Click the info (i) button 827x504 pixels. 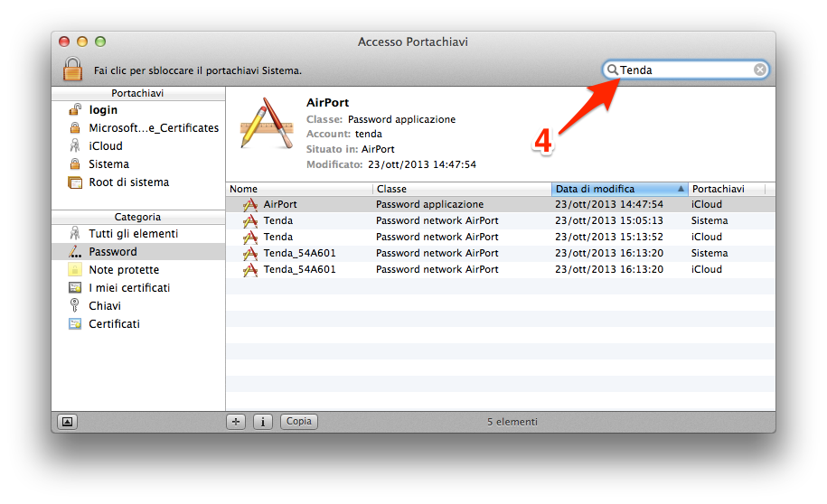[x=263, y=421]
